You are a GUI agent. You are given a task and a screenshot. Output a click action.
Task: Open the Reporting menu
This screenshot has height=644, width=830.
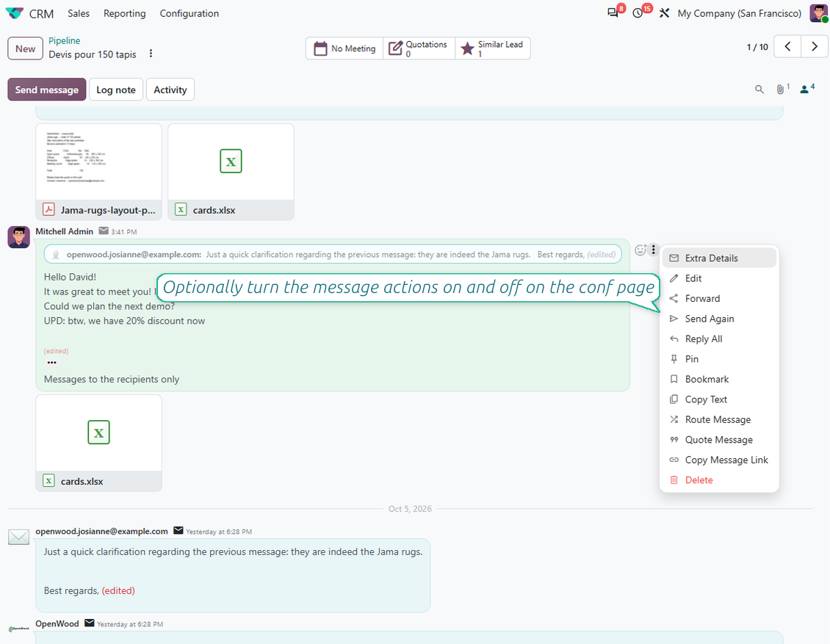tap(124, 13)
